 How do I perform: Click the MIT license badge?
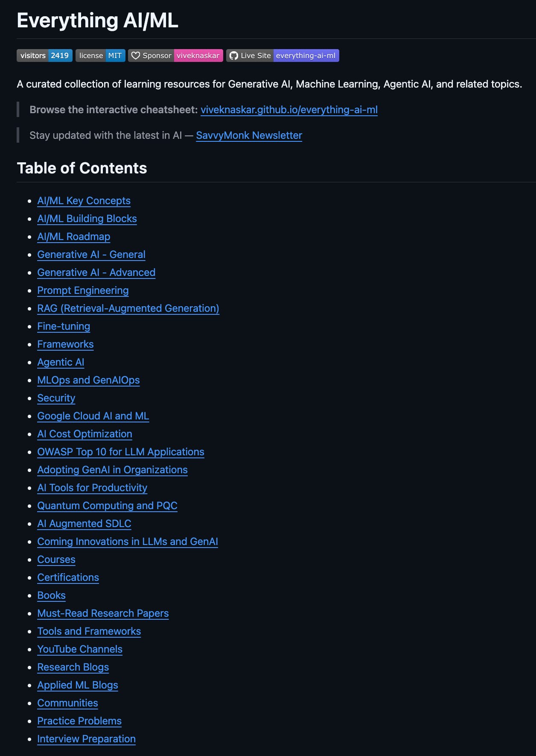tap(100, 56)
